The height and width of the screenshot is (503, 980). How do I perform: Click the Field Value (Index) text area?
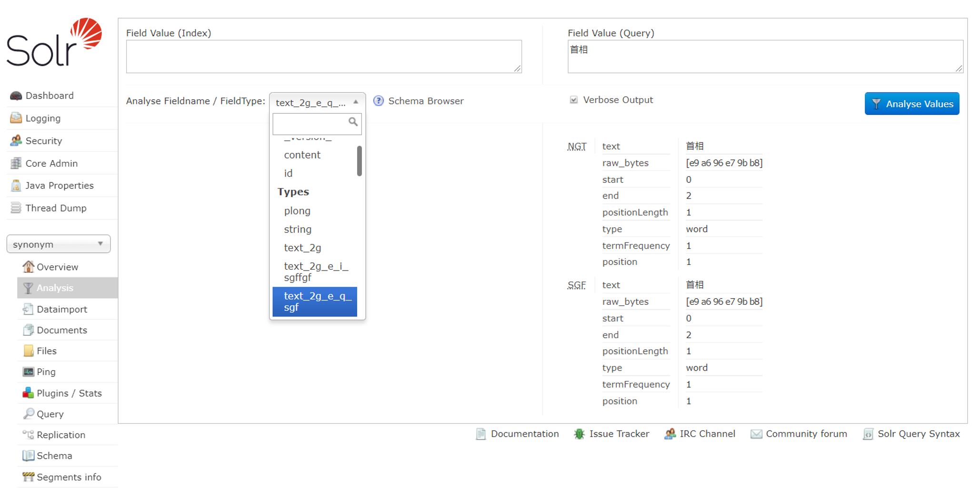(x=324, y=57)
